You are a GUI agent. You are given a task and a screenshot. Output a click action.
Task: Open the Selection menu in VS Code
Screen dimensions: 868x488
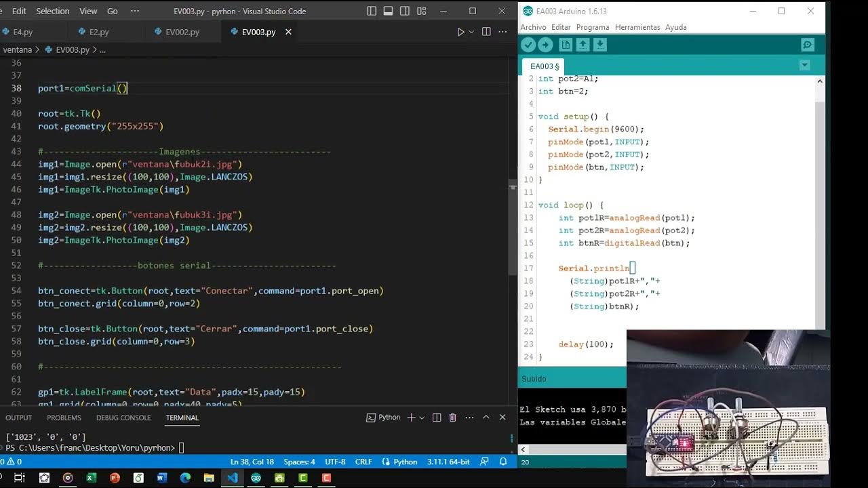click(x=52, y=11)
